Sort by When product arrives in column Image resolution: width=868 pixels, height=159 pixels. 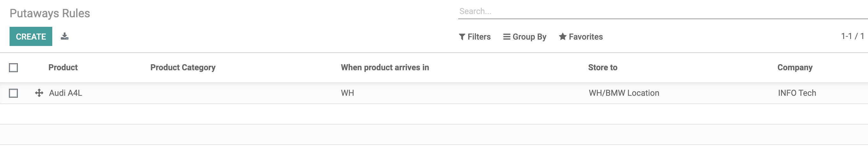(385, 67)
